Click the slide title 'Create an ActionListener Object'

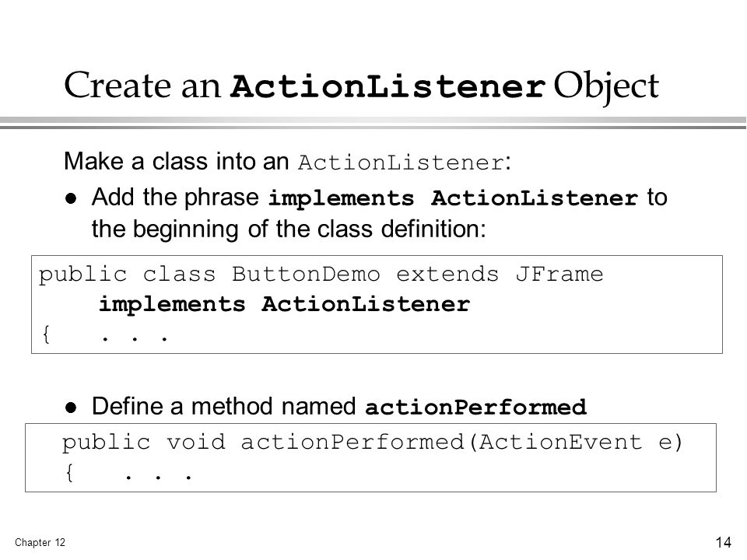tap(361, 86)
